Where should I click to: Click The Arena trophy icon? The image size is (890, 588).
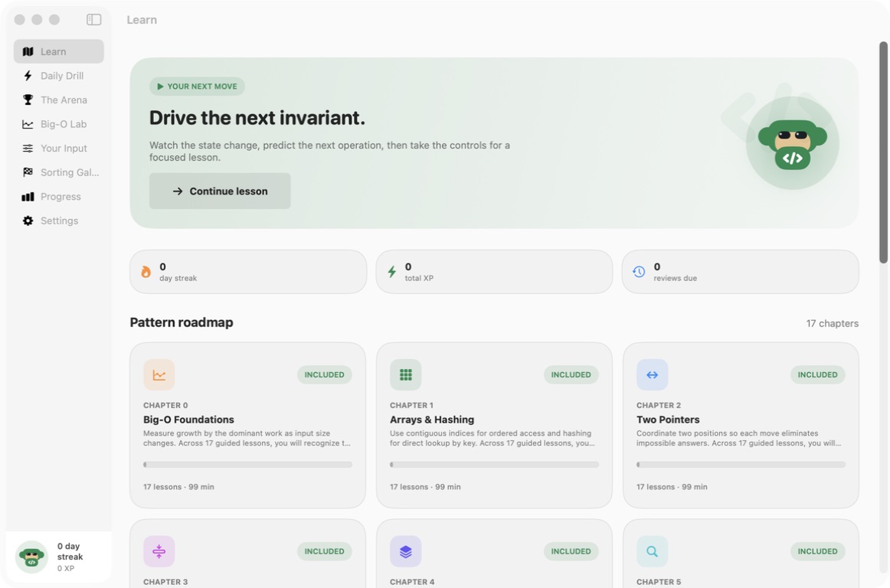[x=28, y=100]
